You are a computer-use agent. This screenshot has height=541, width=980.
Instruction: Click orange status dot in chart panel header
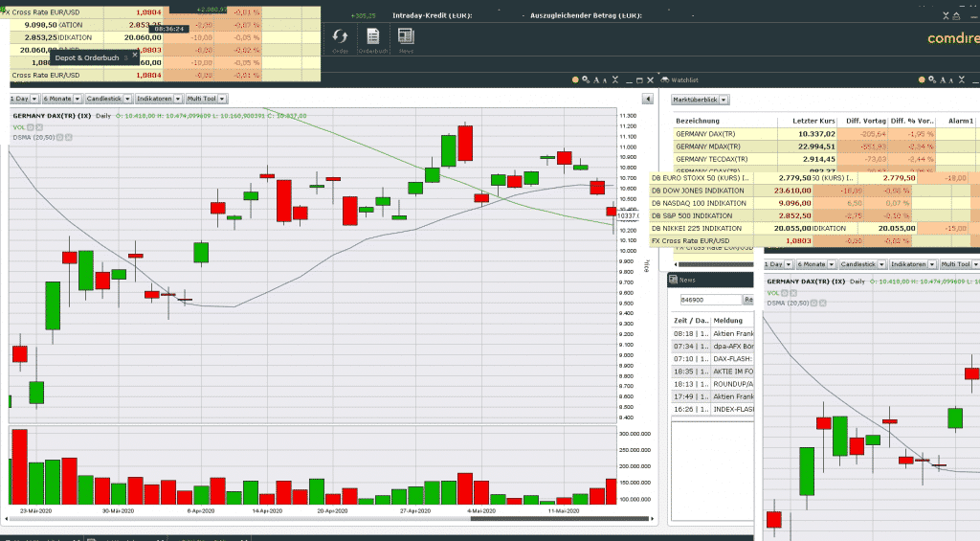[x=575, y=80]
